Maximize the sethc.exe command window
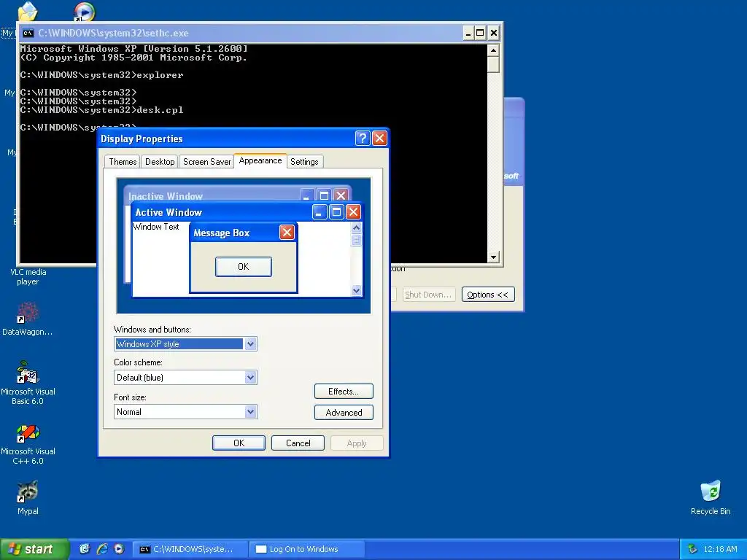This screenshot has height=560, width=747. coord(480,33)
